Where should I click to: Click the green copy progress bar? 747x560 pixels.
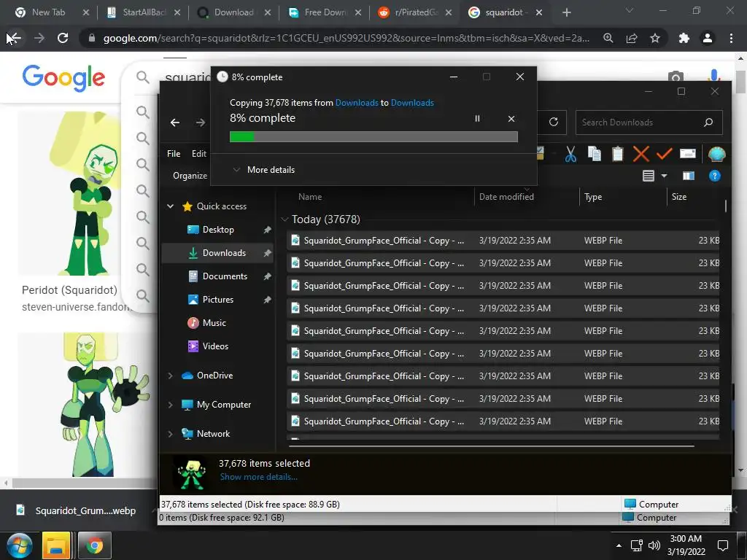[373, 137]
